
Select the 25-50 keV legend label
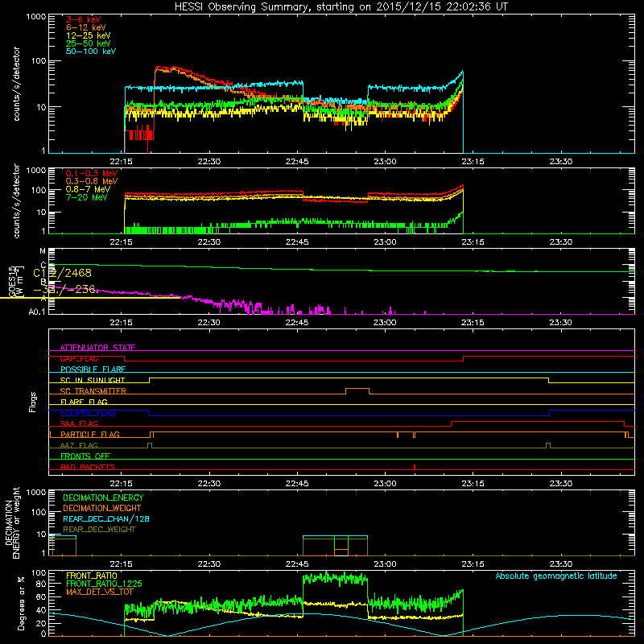88,43
